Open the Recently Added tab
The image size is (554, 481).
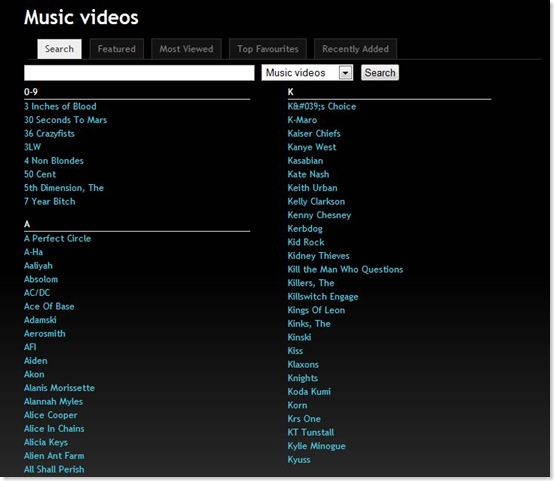(x=355, y=49)
